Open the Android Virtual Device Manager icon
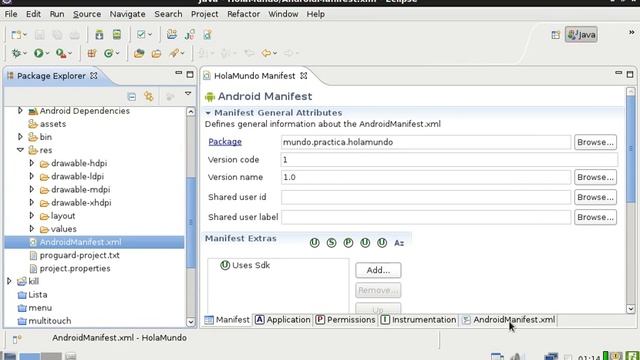Image resolution: width=640 pixels, height=360 pixels. [117, 35]
